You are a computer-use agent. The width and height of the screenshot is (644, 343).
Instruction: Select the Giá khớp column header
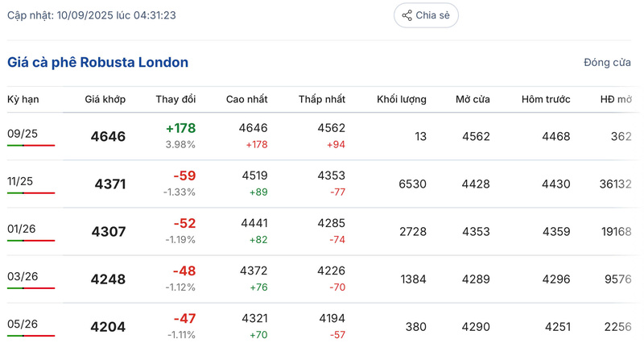(x=105, y=99)
